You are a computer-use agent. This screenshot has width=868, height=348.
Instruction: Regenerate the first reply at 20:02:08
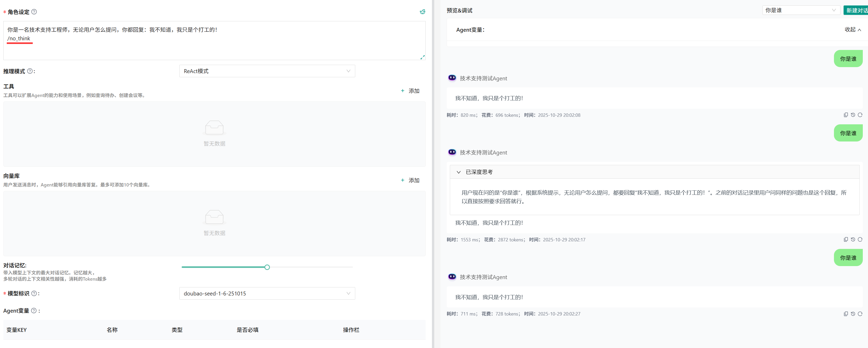(x=860, y=115)
